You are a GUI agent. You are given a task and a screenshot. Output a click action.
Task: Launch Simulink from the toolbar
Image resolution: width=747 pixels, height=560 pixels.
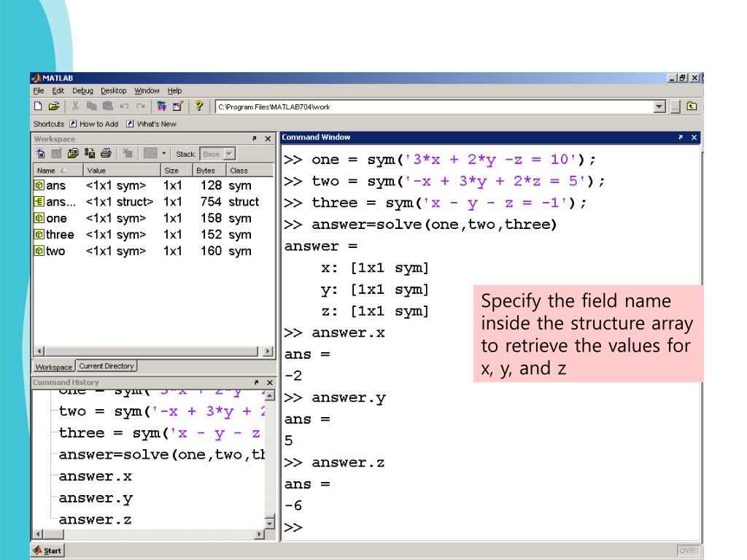coord(161,106)
